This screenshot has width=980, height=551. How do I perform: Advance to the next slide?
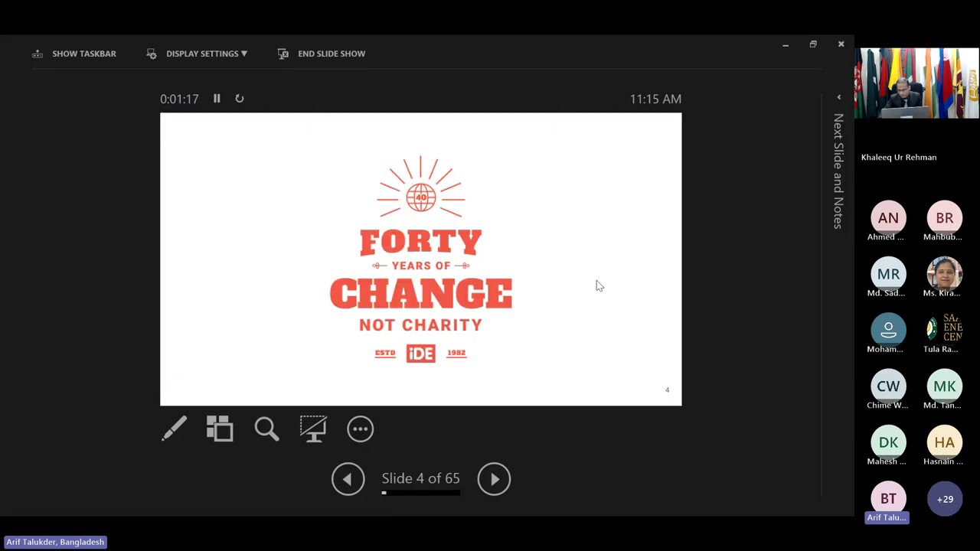(494, 479)
